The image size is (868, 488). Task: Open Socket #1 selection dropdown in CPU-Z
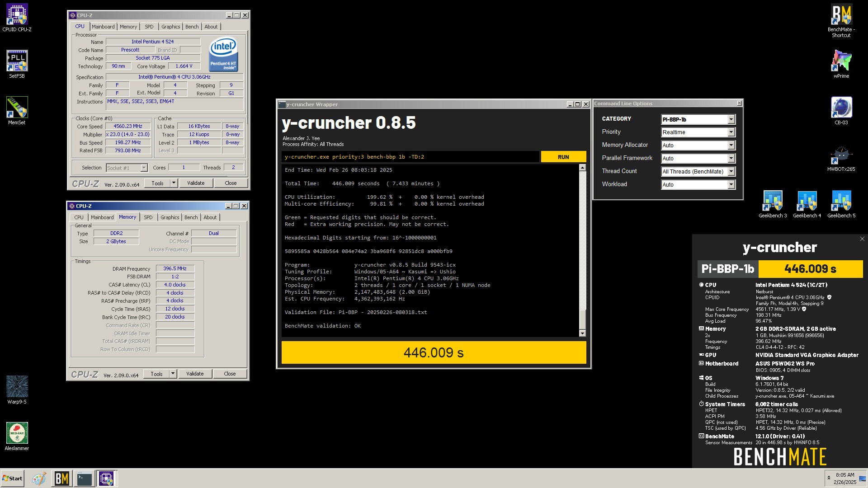(127, 168)
